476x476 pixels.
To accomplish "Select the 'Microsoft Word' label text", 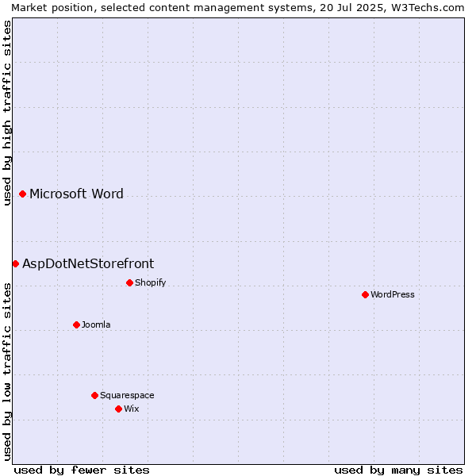I will click(x=76, y=194).
